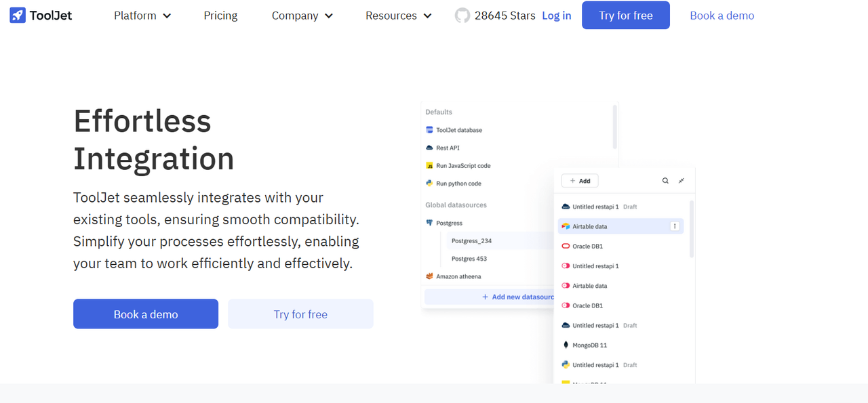Click the Postgress elephant icon

(429, 222)
